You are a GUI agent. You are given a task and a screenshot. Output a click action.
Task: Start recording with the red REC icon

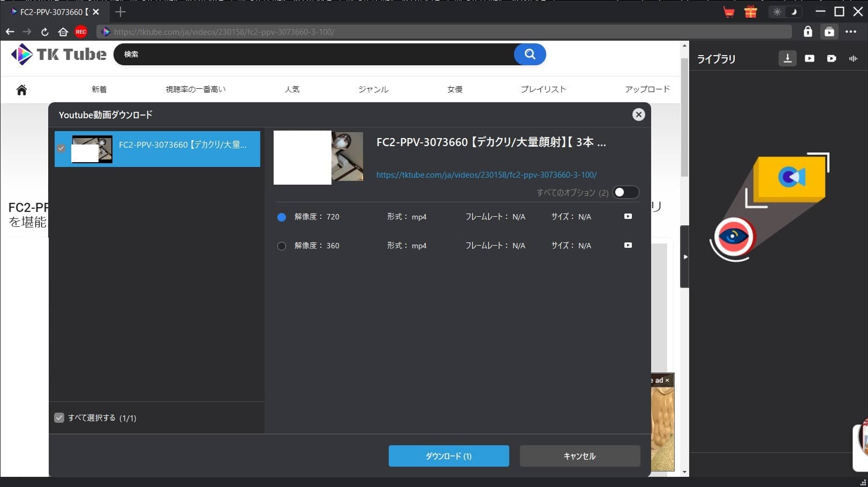[x=81, y=32]
